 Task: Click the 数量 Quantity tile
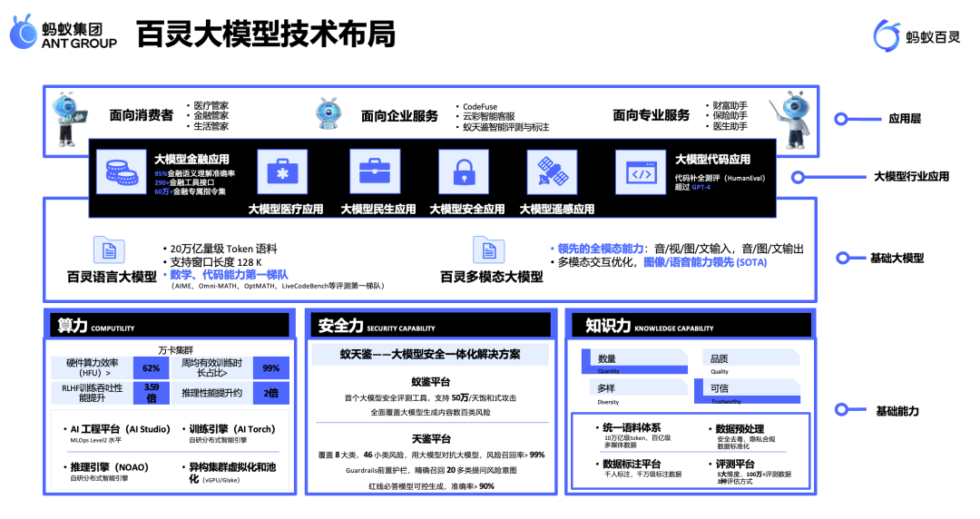(634, 362)
